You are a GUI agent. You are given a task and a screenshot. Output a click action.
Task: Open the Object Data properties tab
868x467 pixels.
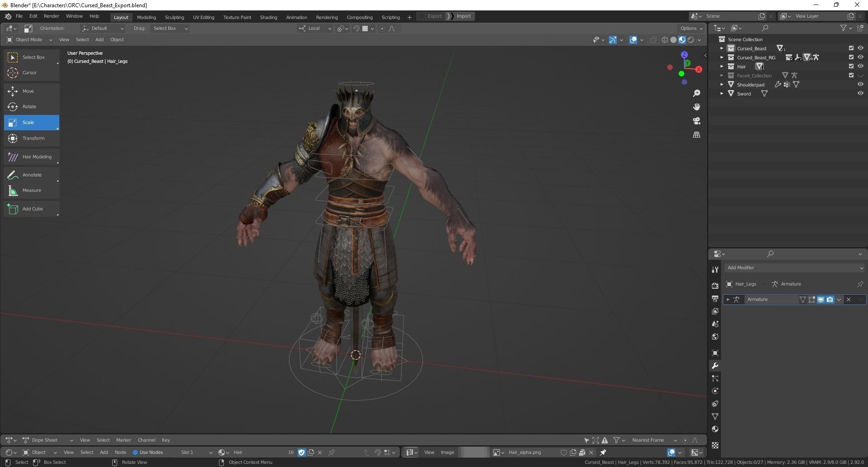pyautogui.click(x=715, y=416)
